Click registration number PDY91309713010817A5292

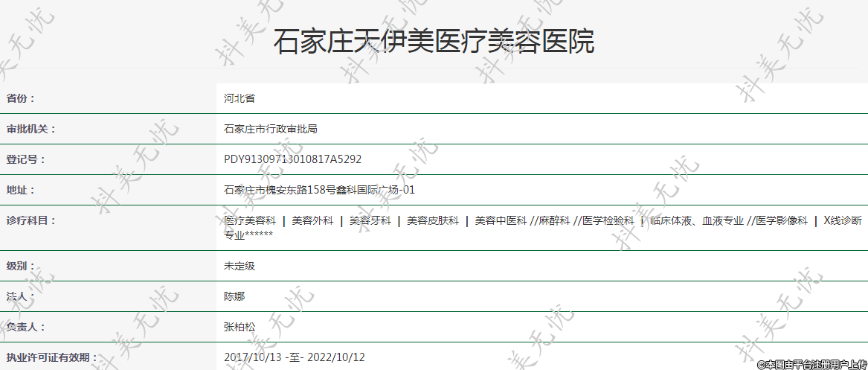(x=293, y=159)
